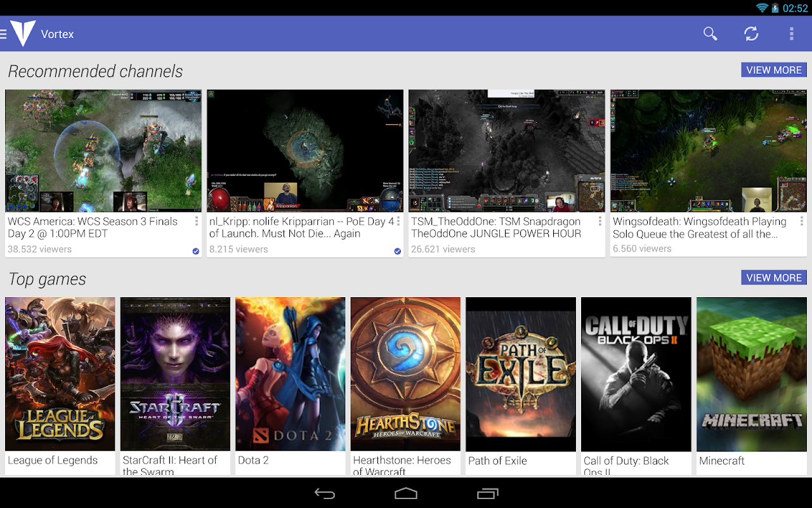Tap the Android home button

tap(406, 493)
